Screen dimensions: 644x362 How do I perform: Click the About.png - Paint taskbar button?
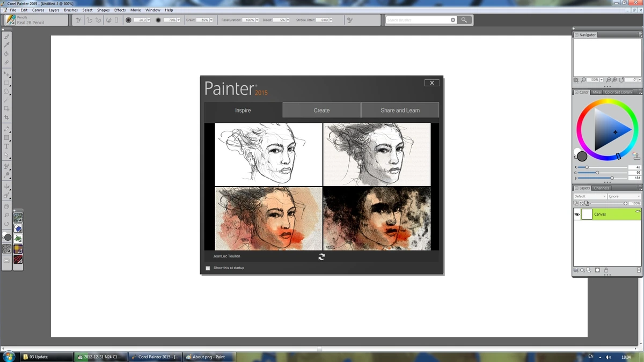click(209, 357)
